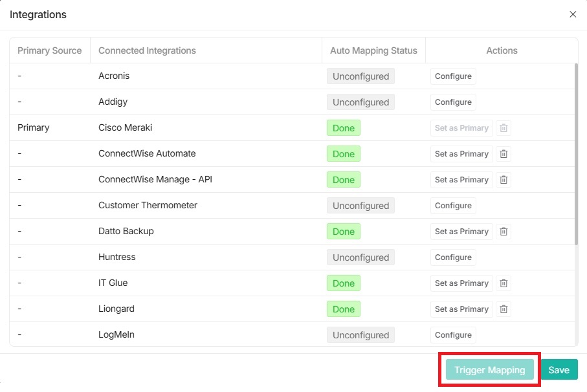Delete the IT Glue integration
Image resolution: width=587 pixels, height=392 pixels.
tap(504, 283)
